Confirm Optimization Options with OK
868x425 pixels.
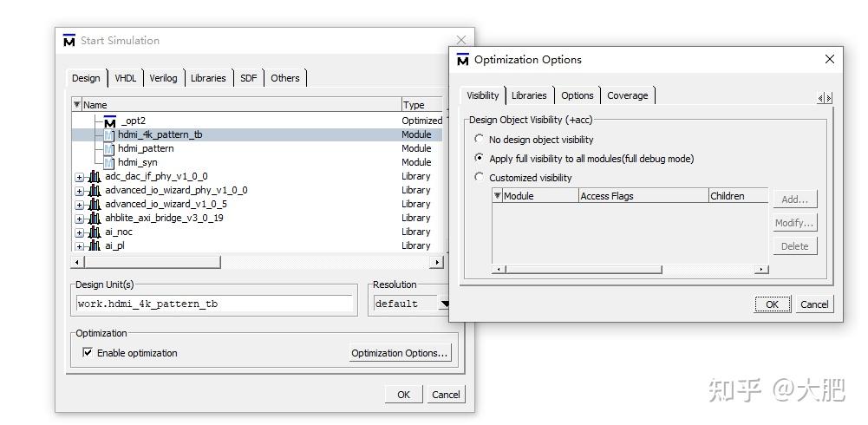[772, 304]
